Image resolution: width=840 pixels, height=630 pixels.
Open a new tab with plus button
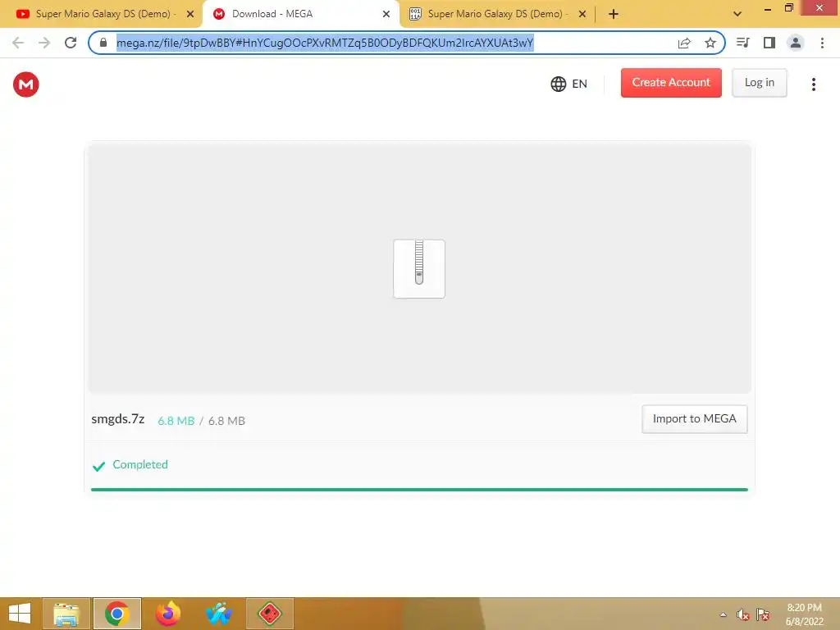(x=614, y=15)
